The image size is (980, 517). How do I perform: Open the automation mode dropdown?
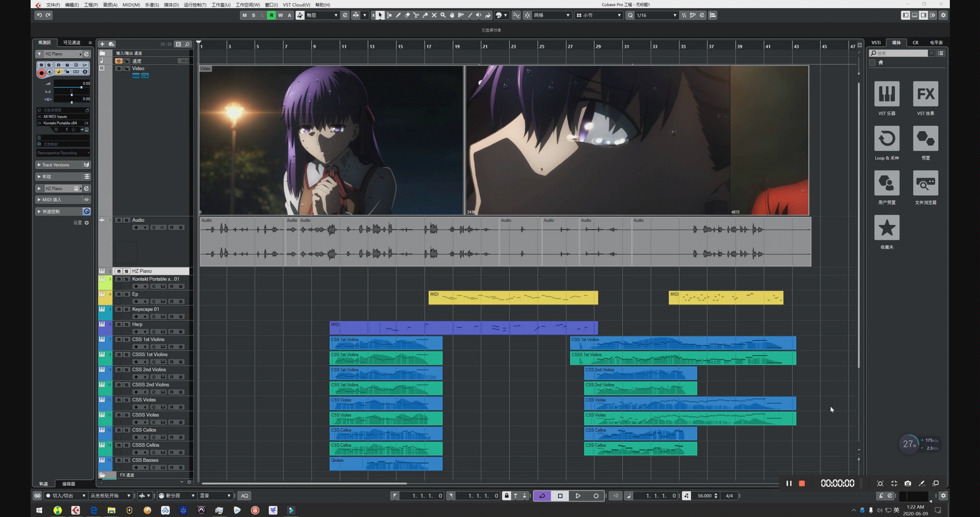click(322, 15)
